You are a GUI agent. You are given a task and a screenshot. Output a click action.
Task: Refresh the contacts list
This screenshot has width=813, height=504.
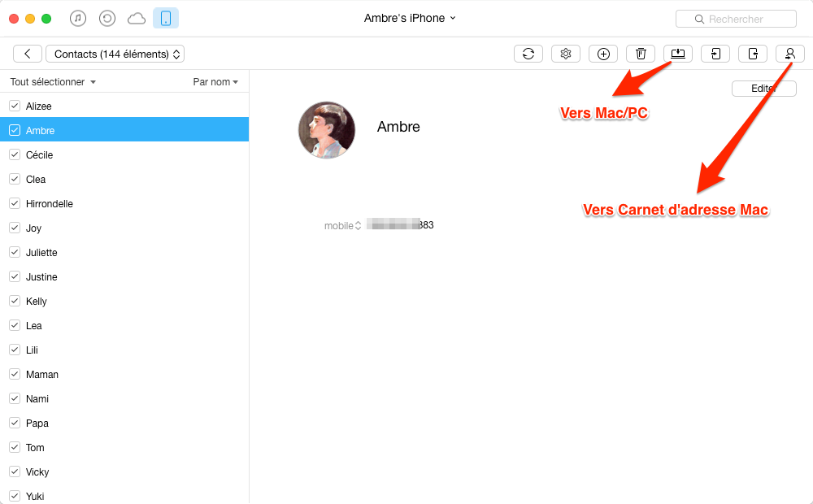point(528,54)
